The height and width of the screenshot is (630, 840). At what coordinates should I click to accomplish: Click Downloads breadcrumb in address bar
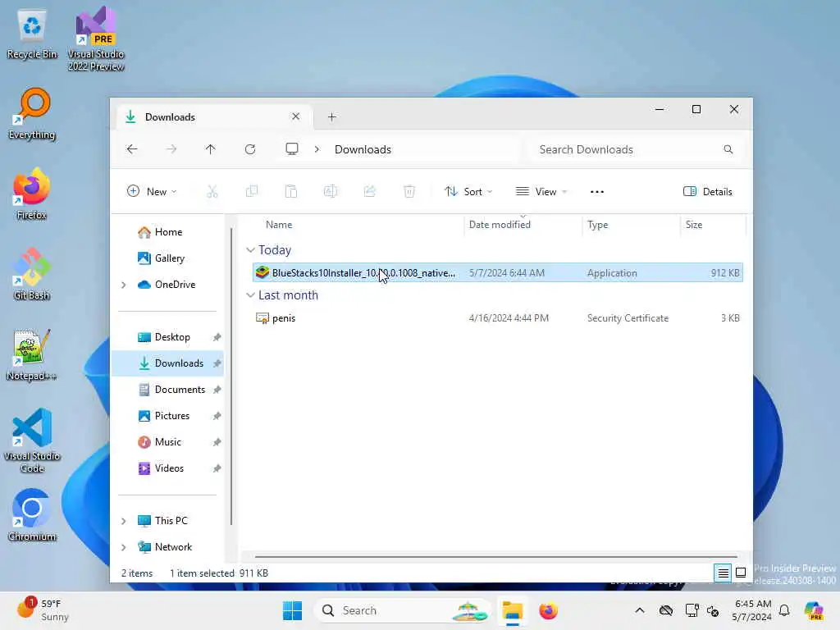pos(363,149)
